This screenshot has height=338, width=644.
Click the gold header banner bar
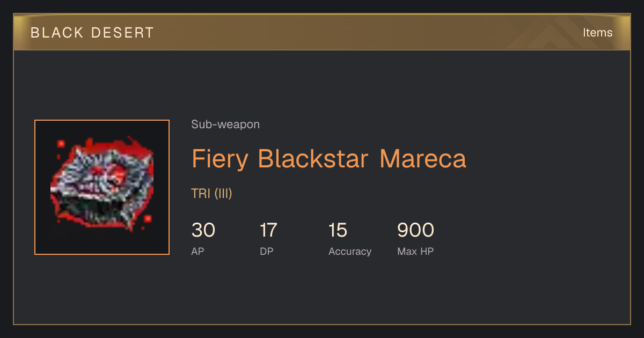pyautogui.click(x=322, y=32)
